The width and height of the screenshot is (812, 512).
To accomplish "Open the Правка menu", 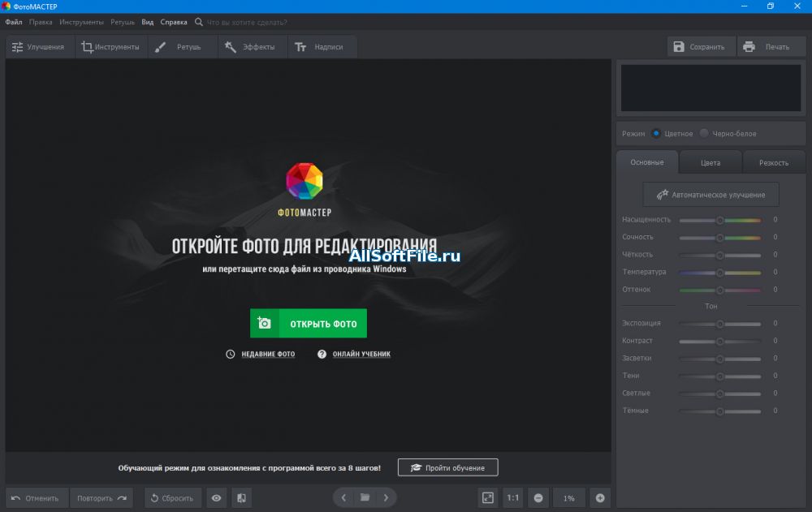I will pyautogui.click(x=41, y=22).
